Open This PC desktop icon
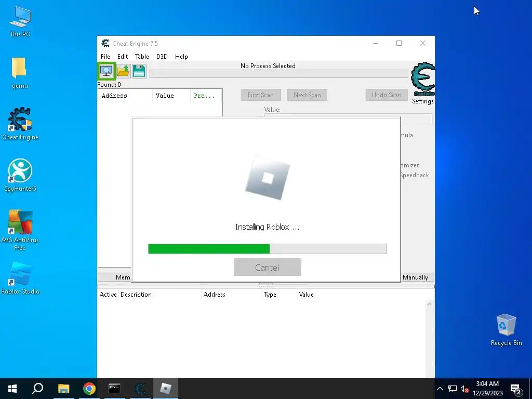This screenshot has width=532, height=399. click(x=20, y=22)
